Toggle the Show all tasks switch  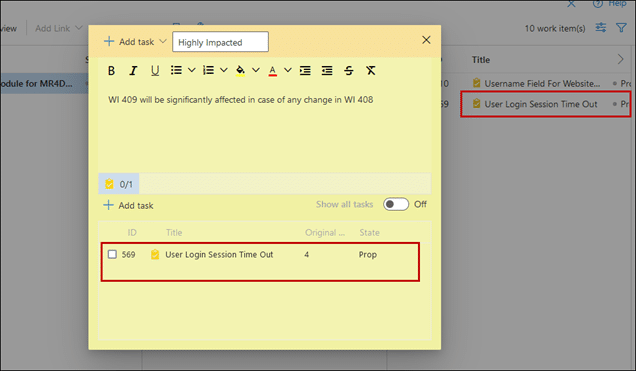396,204
